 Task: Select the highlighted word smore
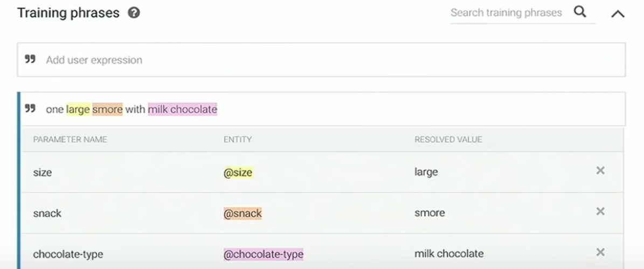pos(107,109)
